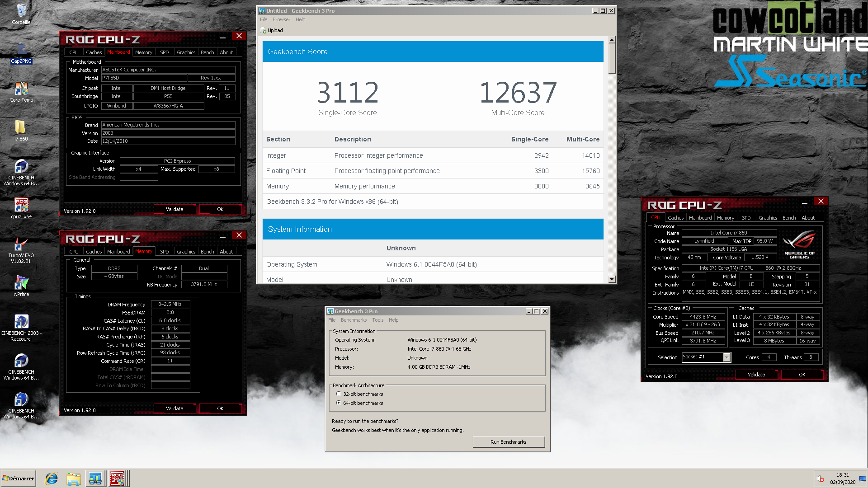The image size is (868, 488).
Task: Click Memory performance row in results
Action: tap(433, 186)
